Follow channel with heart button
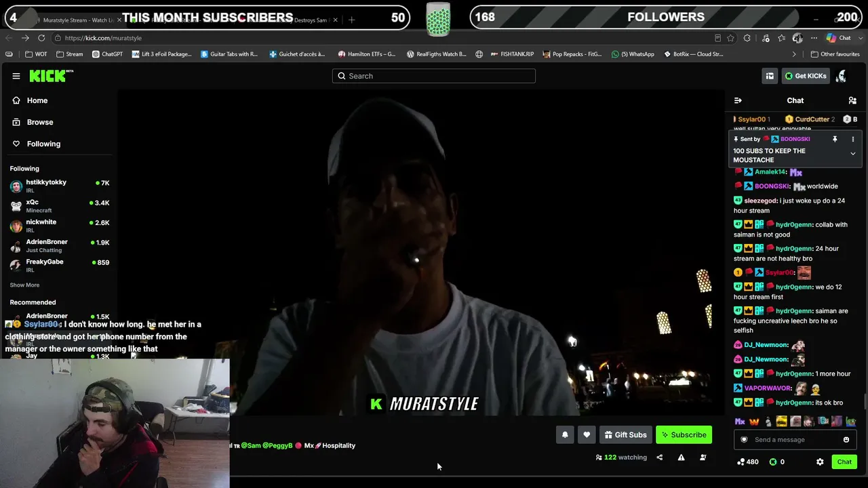 click(587, 435)
